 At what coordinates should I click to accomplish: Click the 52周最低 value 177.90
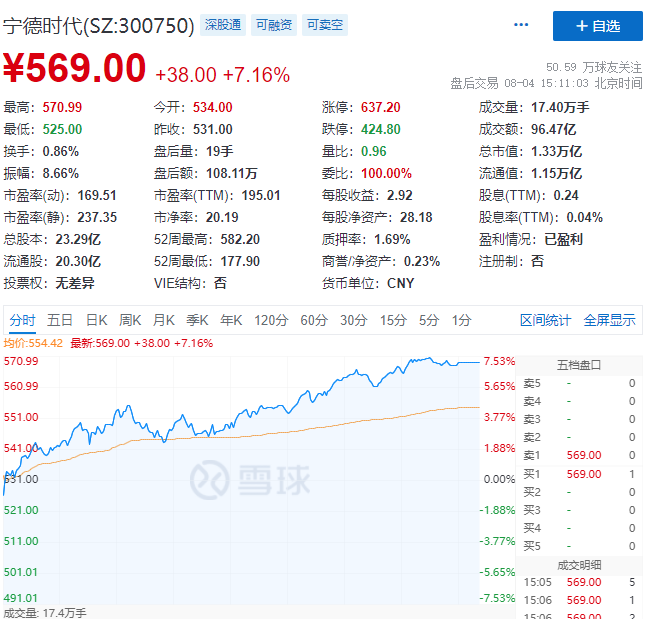(x=240, y=261)
